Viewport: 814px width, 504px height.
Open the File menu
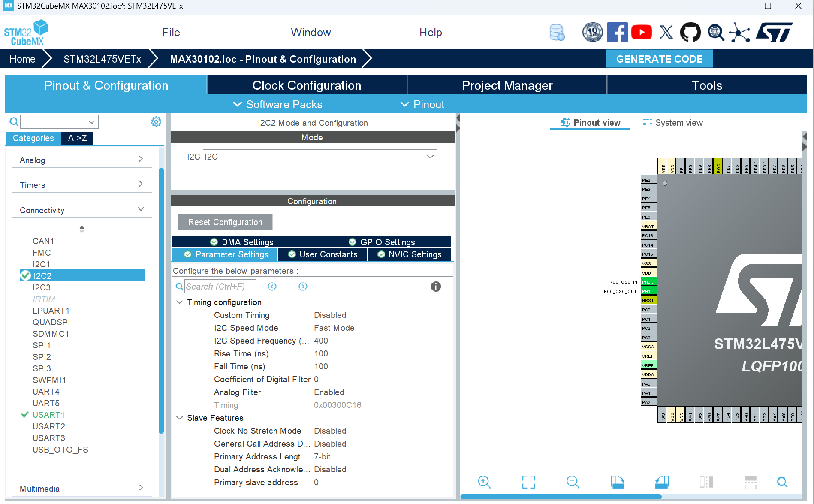[x=171, y=33]
